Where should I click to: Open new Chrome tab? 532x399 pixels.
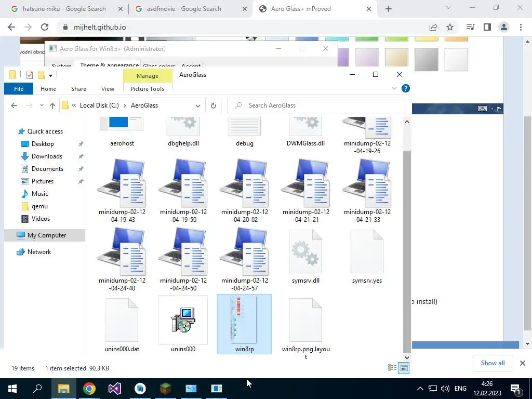point(389,9)
